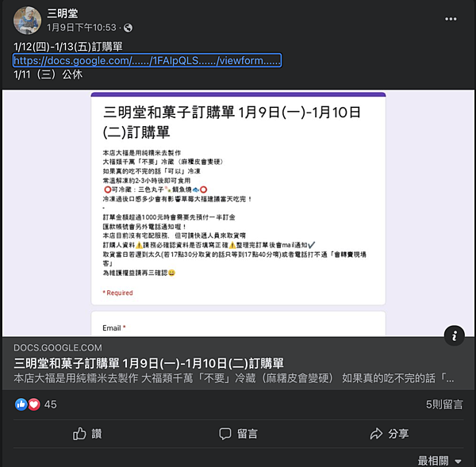Open the Google Form preview image
The height and width of the screenshot is (467, 476).
[x=238, y=212]
